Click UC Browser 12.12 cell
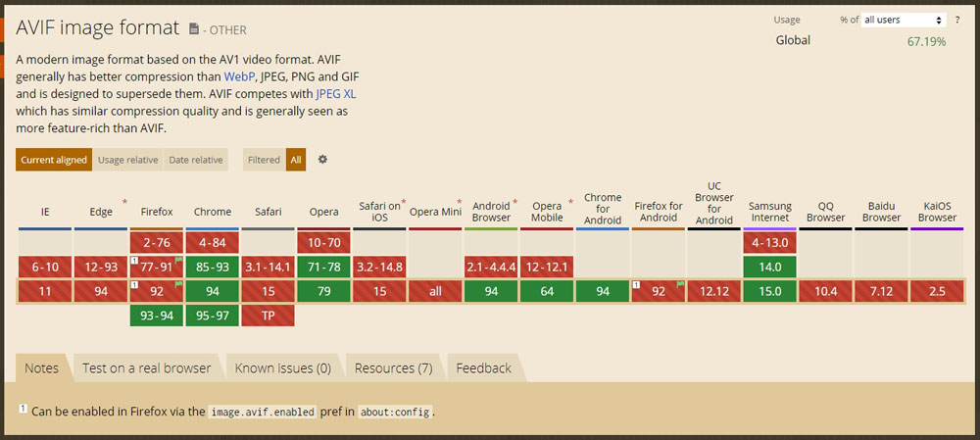The width and height of the screenshot is (980, 440). [714, 291]
